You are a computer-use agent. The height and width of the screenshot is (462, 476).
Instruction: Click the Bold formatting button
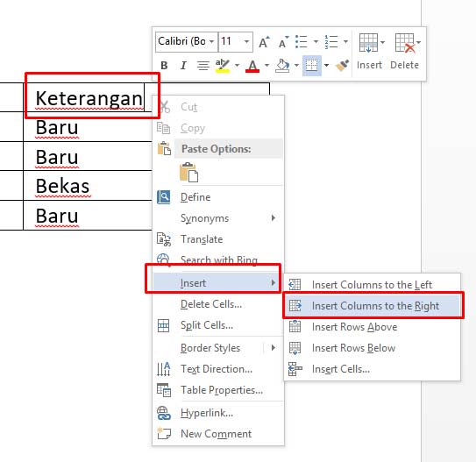pyautogui.click(x=164, y=66)
